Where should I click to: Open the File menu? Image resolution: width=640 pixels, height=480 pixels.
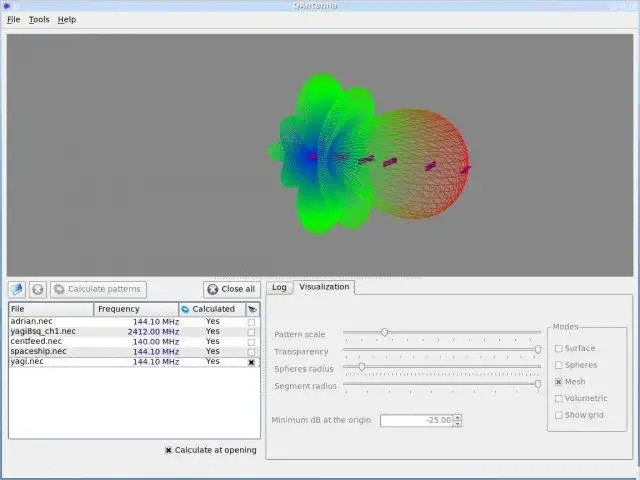[x=13, y=20]
